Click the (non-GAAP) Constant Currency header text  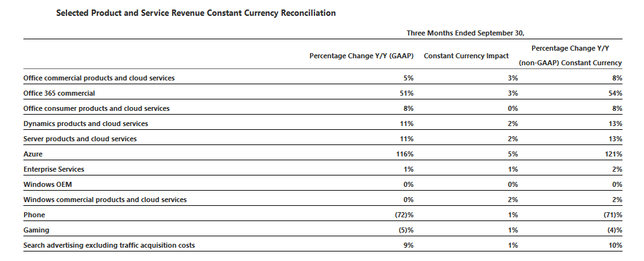pyautogui.click(x=571, y=63)
